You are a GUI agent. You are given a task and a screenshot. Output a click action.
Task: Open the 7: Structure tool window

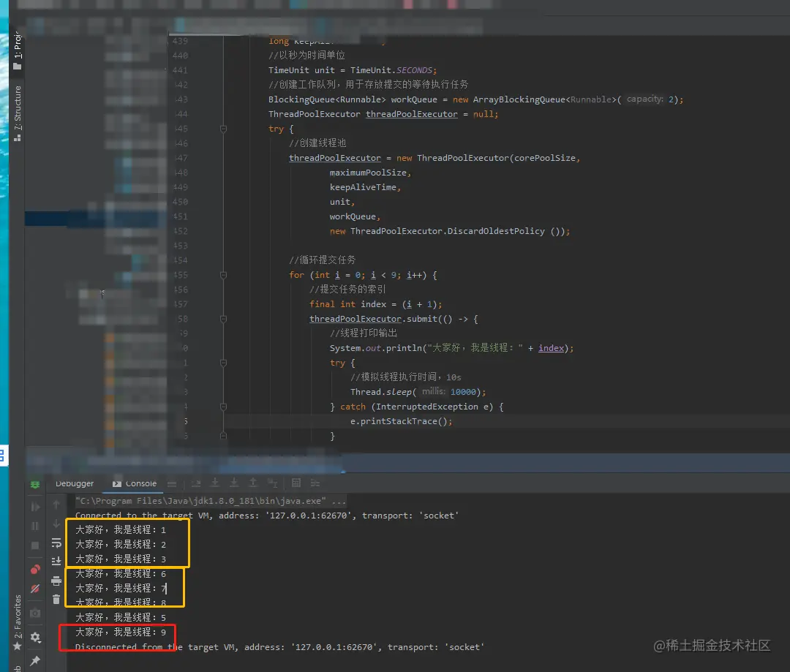tap(18, 113)
